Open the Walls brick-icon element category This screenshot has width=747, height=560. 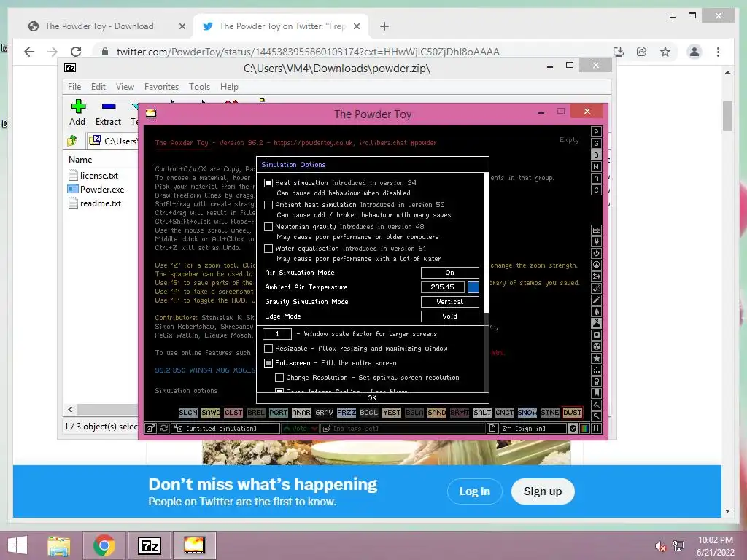click(596, 230)
